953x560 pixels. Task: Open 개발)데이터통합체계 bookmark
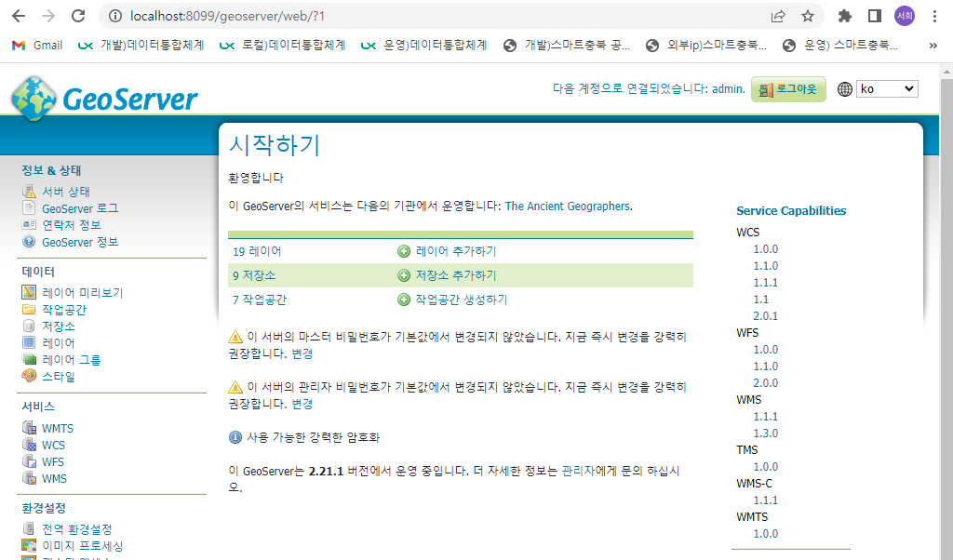pos(141,45)
